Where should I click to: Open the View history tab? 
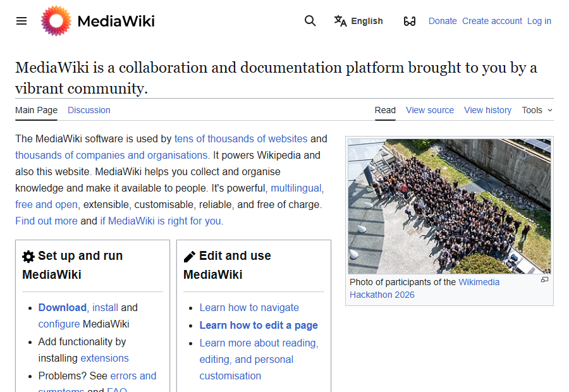tap(487, 110)
